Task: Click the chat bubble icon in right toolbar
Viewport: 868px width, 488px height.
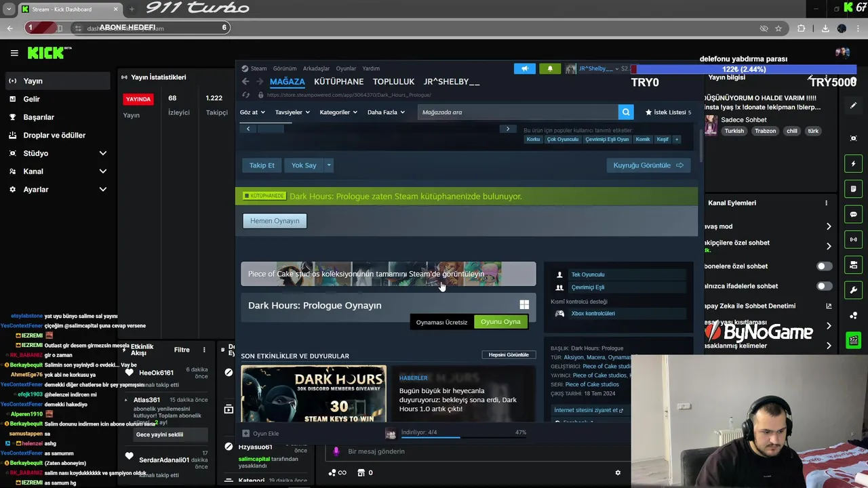Action: pyautogui.click(x=853, y=214)
